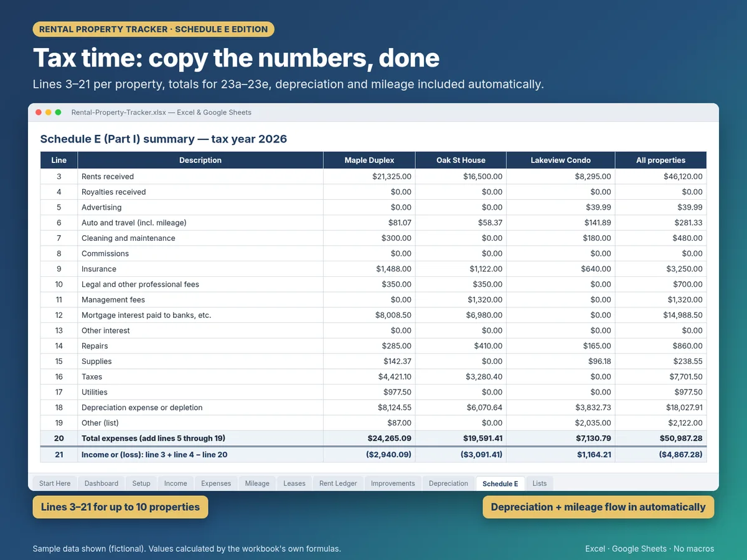Screen dimensions: 747x560
Task: Click the red close window dot
Action: (x=39, y=113)
